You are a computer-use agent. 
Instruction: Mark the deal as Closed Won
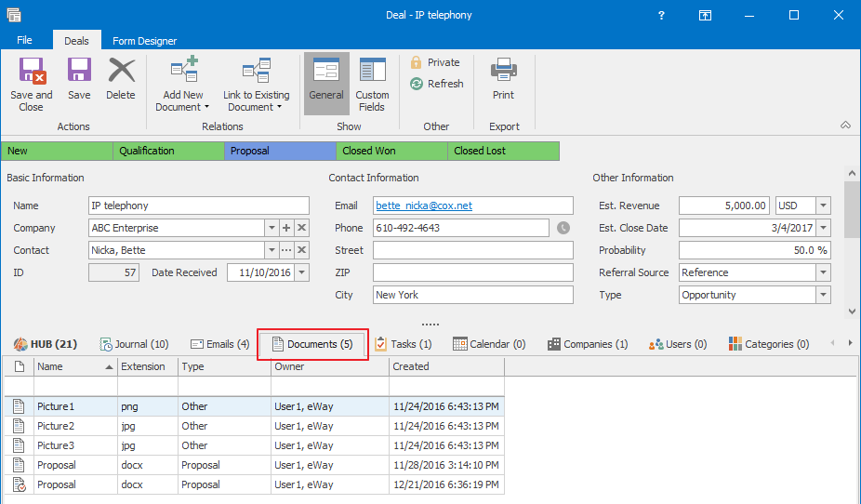(x=392, y=151)
